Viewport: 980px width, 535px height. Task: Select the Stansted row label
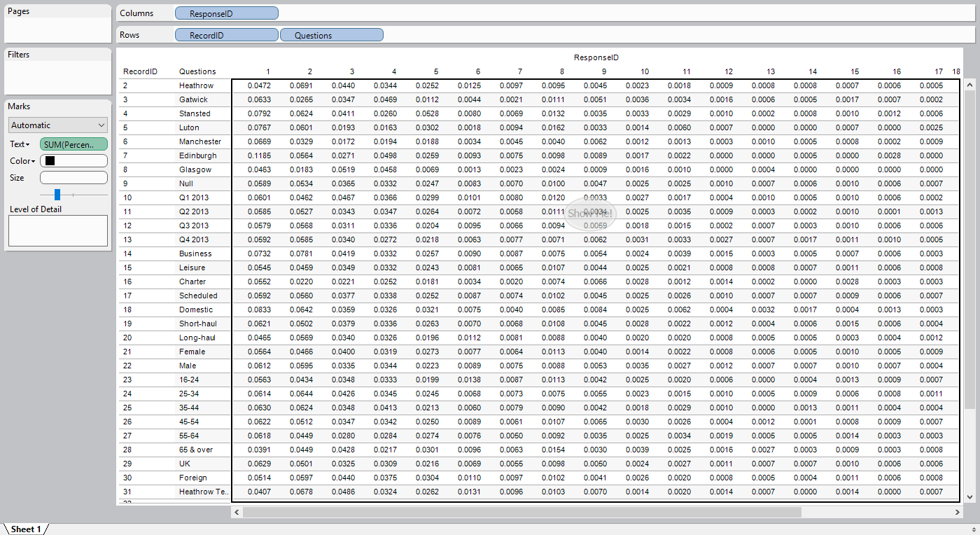click(x=195, y=113)
